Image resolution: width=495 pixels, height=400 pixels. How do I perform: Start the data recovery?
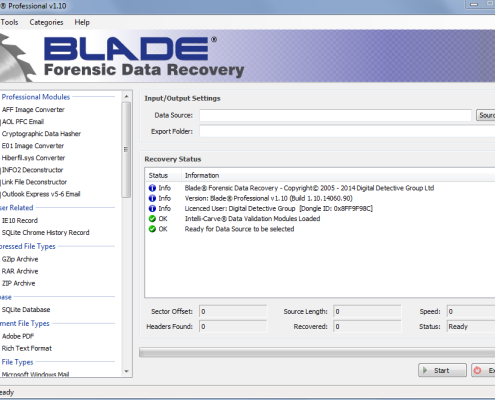pos(442,370)
